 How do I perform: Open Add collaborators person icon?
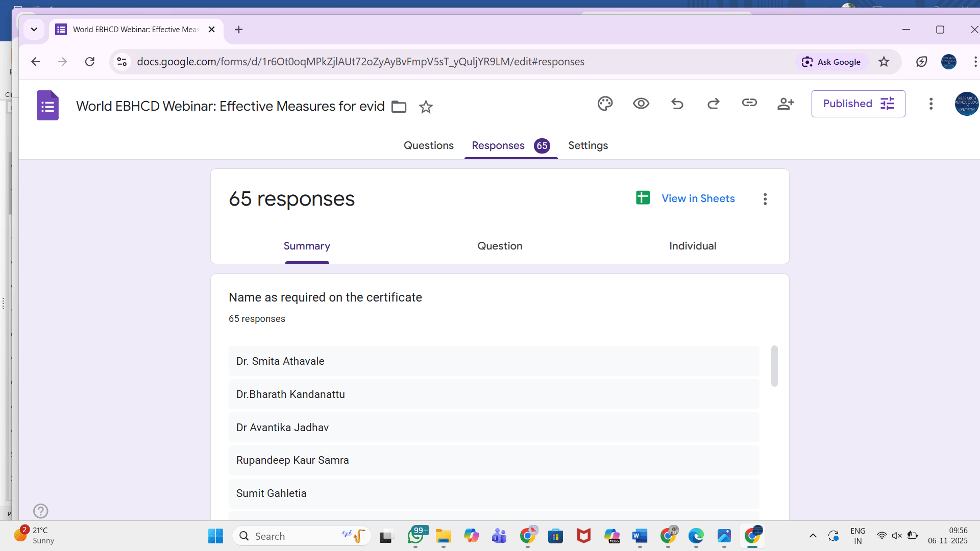click(x=786, y=104)
